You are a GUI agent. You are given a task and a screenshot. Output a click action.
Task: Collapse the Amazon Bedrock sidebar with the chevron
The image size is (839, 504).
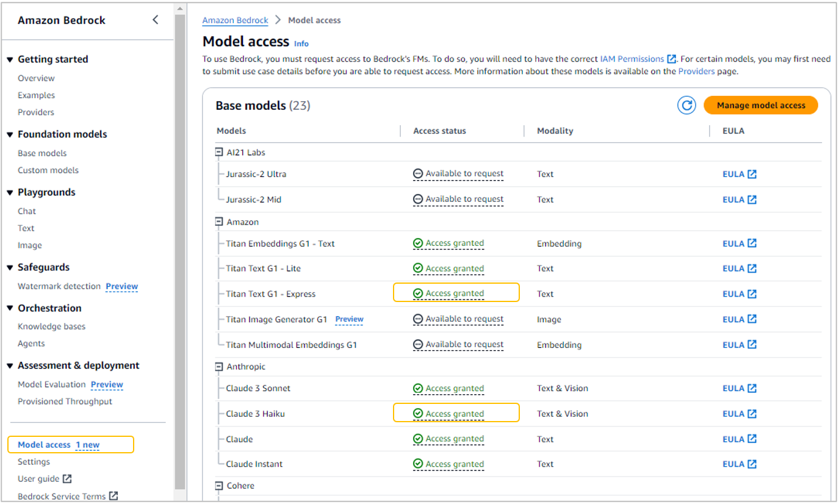(x=156, y=20)
